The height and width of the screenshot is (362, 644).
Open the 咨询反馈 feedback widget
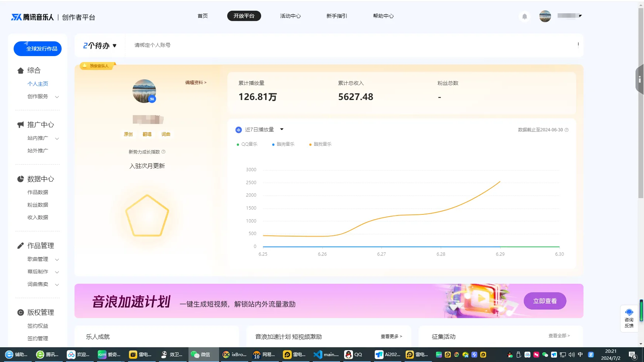[x=629, y=318]
